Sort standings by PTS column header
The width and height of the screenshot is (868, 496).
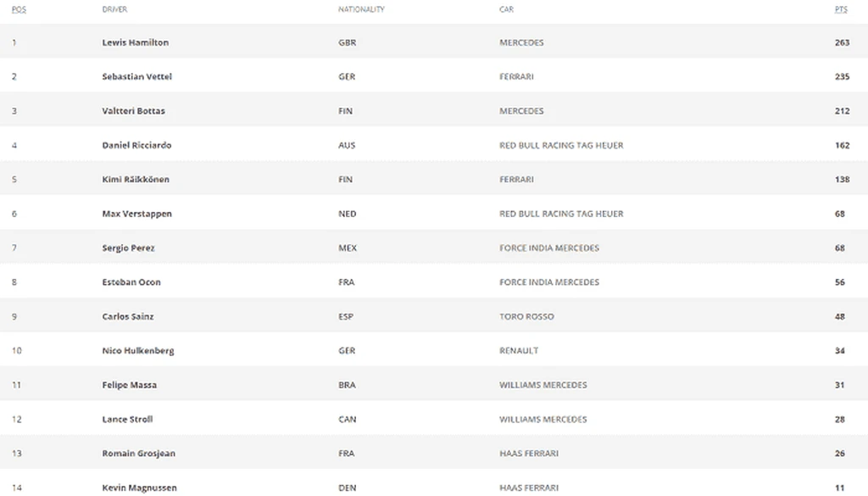841,9
